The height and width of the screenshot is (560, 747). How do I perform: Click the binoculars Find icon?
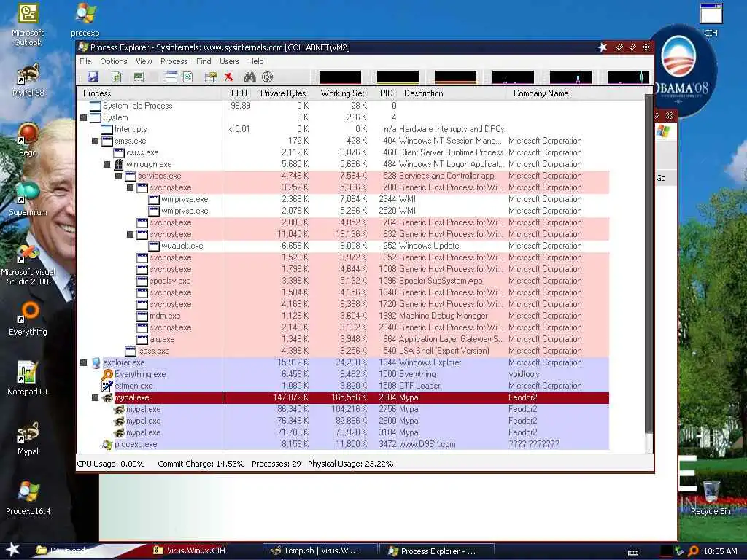pyautogui.click(x=249, y=77)
